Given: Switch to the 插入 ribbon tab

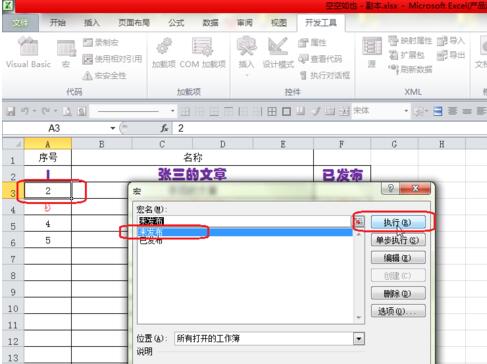Looking at the screenshot, I should pyautogui.click(x=92, y=23).
